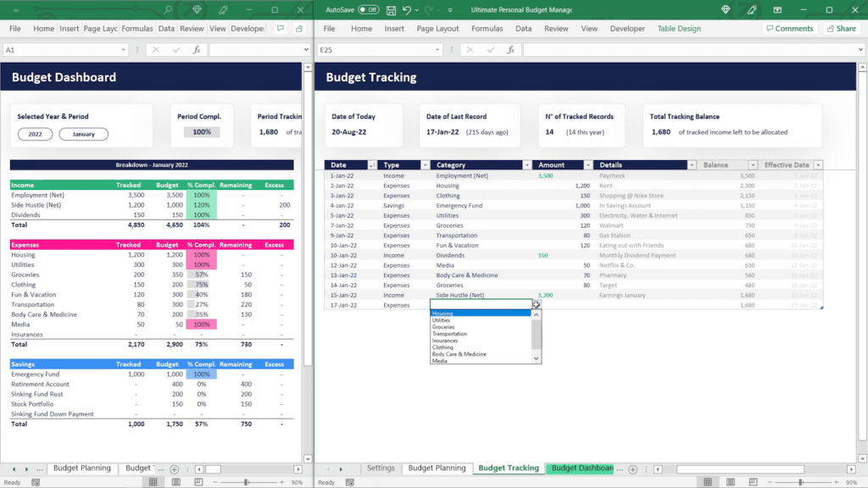Expand the Name Box dropdown showing E25

click(x=438, y=50)
